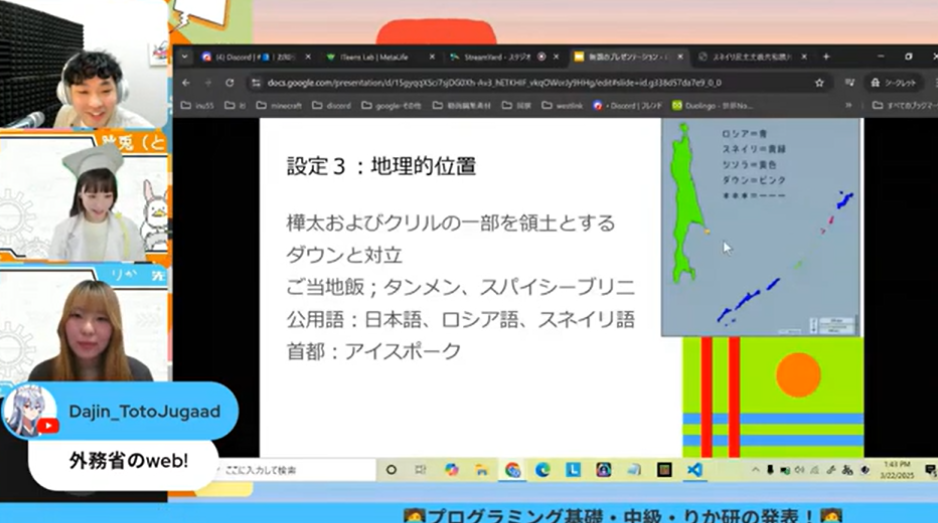
Task: Show hidden system tray icons
Action: point(756,470)
